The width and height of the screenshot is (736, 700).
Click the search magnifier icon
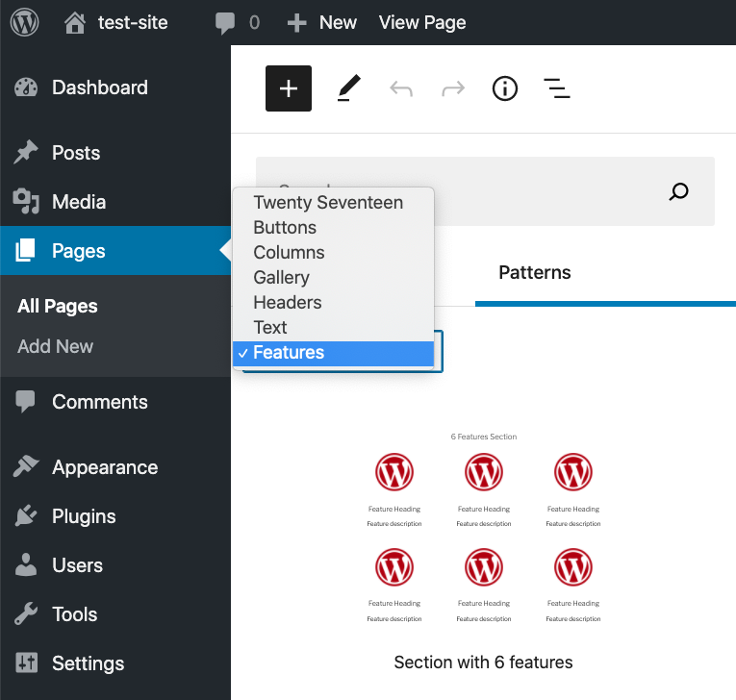click(x=679, y=191)
